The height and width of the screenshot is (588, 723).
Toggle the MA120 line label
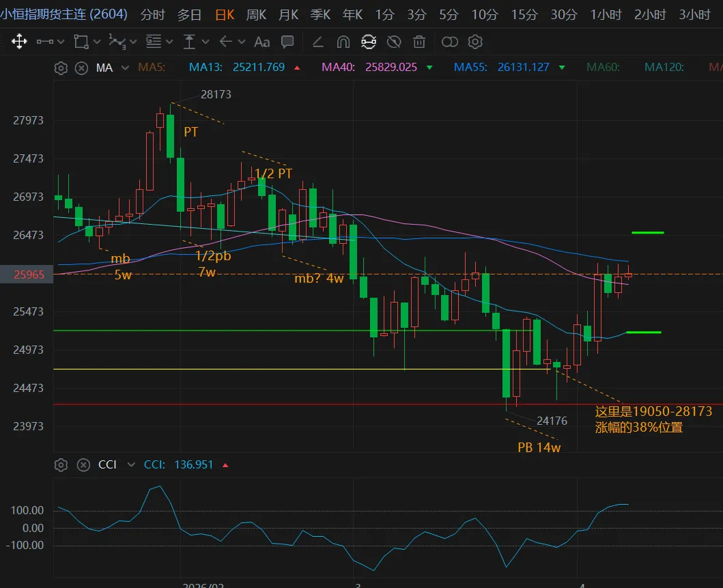click(664, 68)
